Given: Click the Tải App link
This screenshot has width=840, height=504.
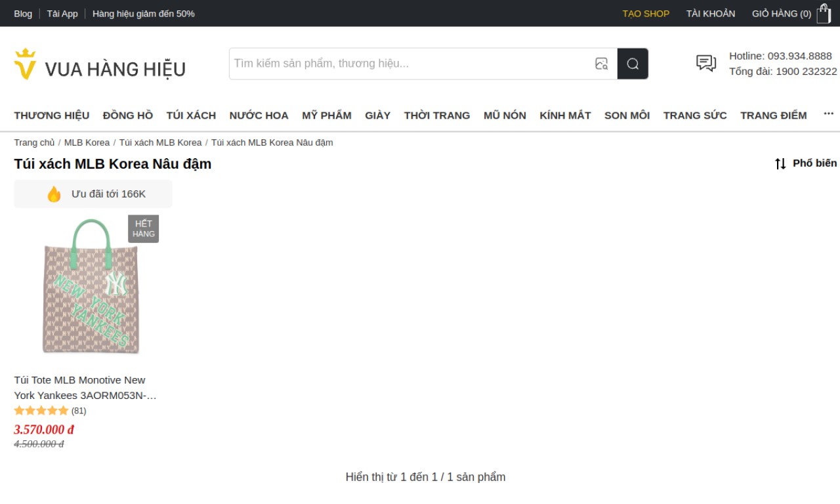Looking at the screenshot, I should pos(62,14).
